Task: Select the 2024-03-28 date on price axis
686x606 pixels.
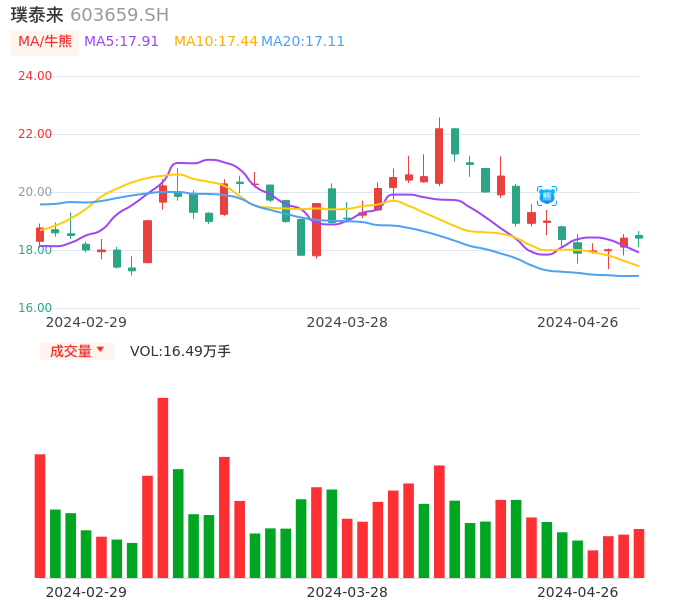Action: (x=347, y=322)
